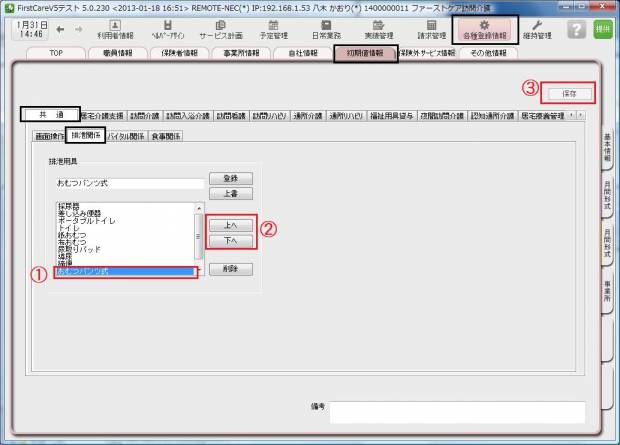Open the 食事関係 tab
Screen dimensions: 620x445
167,136
